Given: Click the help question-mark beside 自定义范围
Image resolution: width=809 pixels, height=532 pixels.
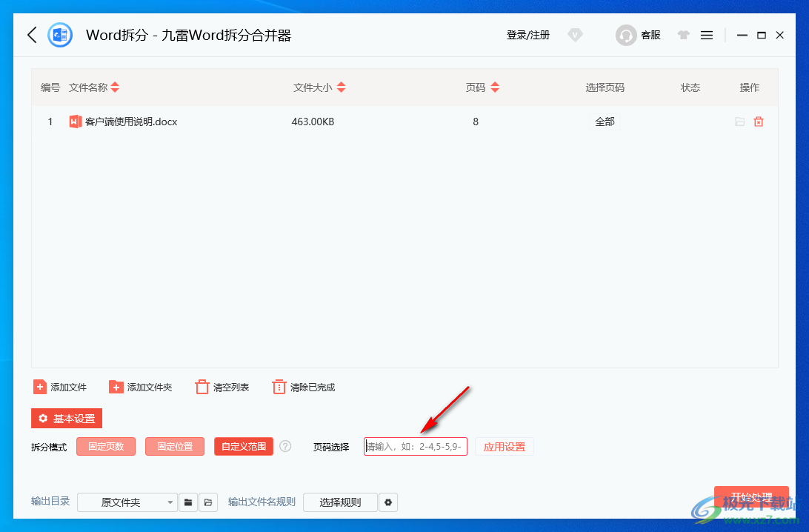Looking at the screenshot, I should (x=285, y=446).
